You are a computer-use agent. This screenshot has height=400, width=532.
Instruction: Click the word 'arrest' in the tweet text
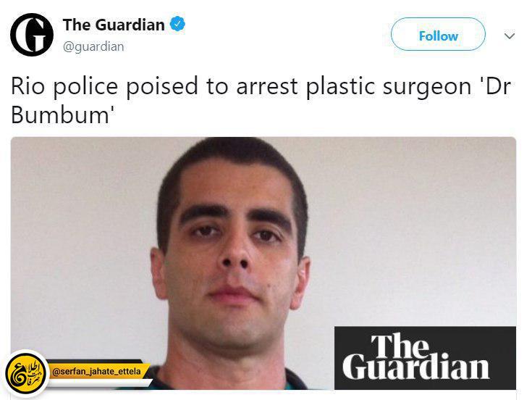click(267, 87)
